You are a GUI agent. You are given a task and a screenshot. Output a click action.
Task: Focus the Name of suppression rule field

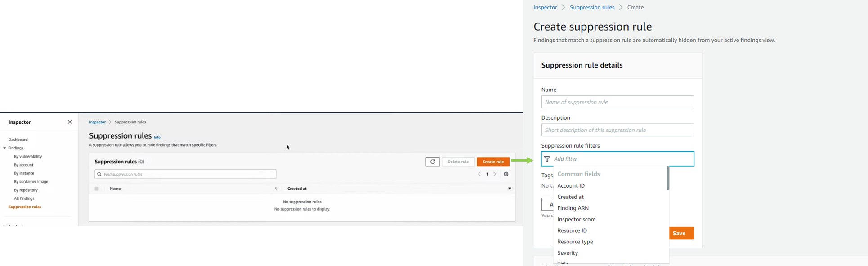coord(617,102)
